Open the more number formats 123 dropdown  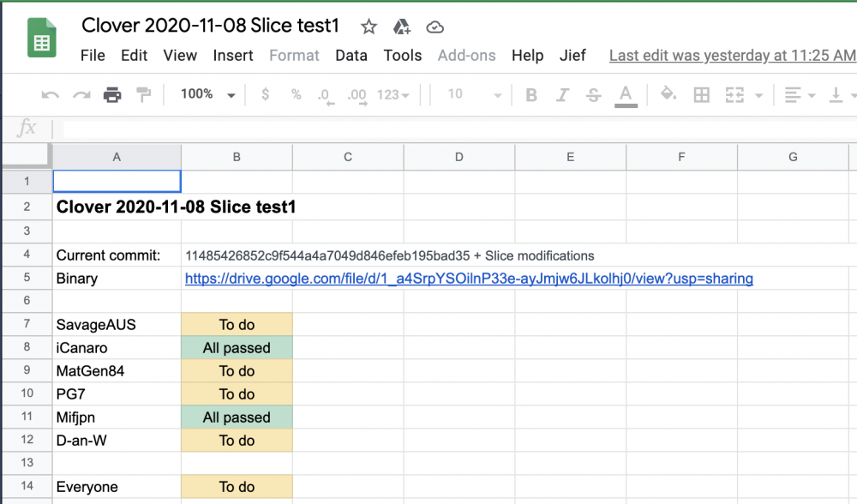tap(393, 95)
